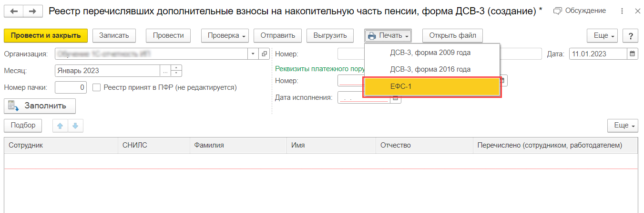Screen dimensions: 644x213
Task: Click the forward navigation arrow
Action: [32, 11]
